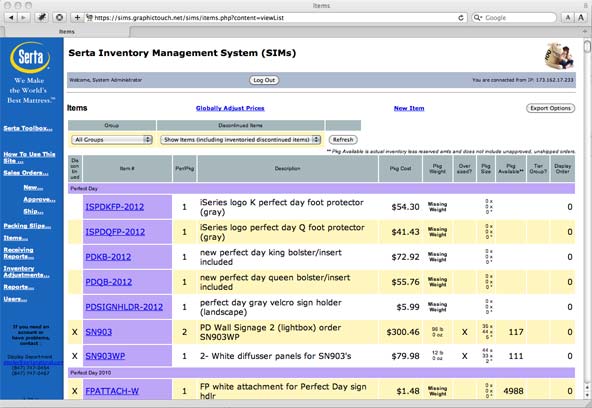The height and width of the screenshot is (408, 592).
Task: Open the Reports sidebar link
Action: click(x=18, y=287)
